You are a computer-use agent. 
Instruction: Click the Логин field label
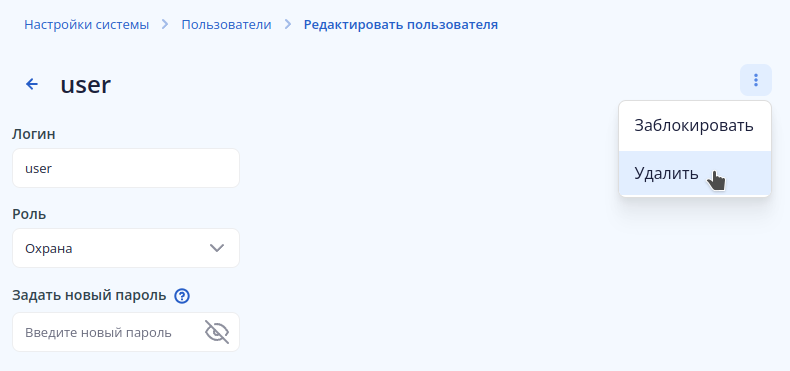point(34,134)
